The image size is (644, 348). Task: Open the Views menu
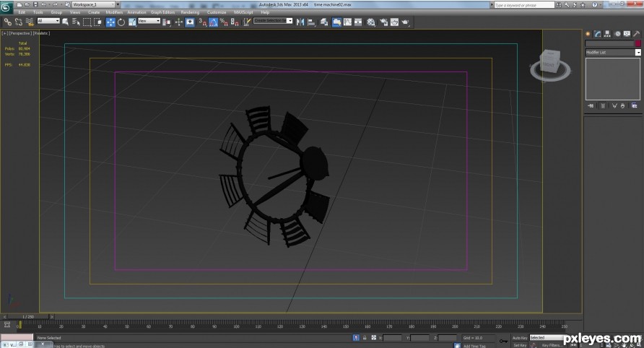click(75, 12)
